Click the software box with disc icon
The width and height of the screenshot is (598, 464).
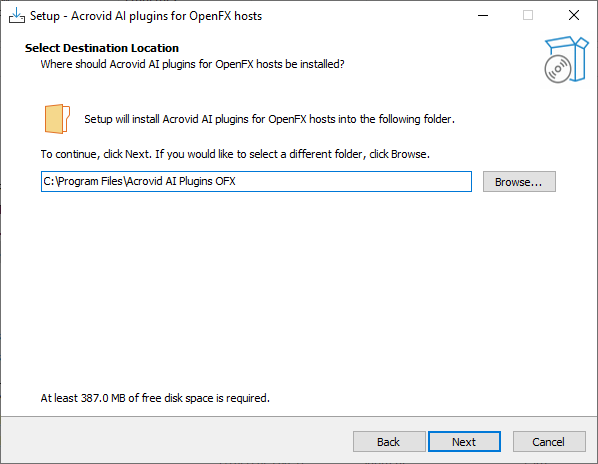[566, 59]
